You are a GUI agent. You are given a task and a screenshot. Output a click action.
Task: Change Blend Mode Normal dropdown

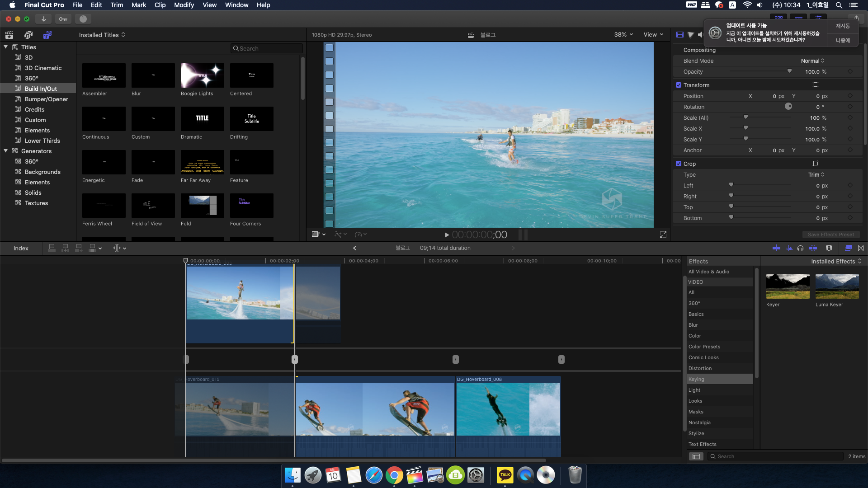point(812,61)
